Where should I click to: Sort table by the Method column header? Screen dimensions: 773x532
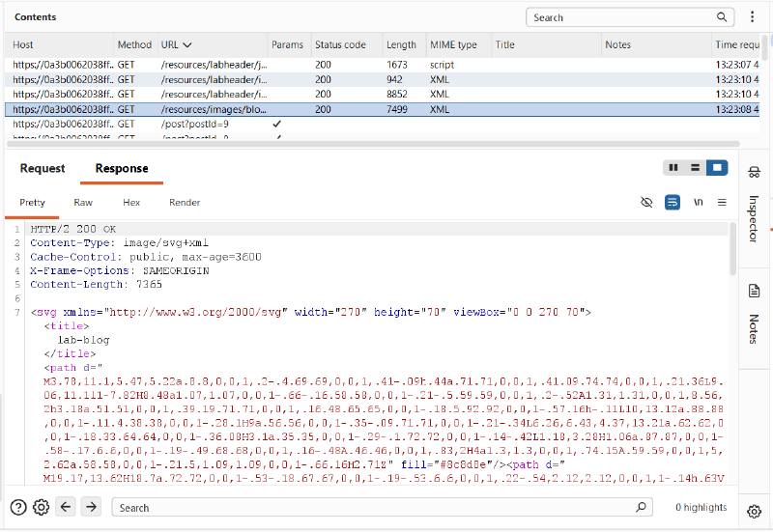[135, 44]
